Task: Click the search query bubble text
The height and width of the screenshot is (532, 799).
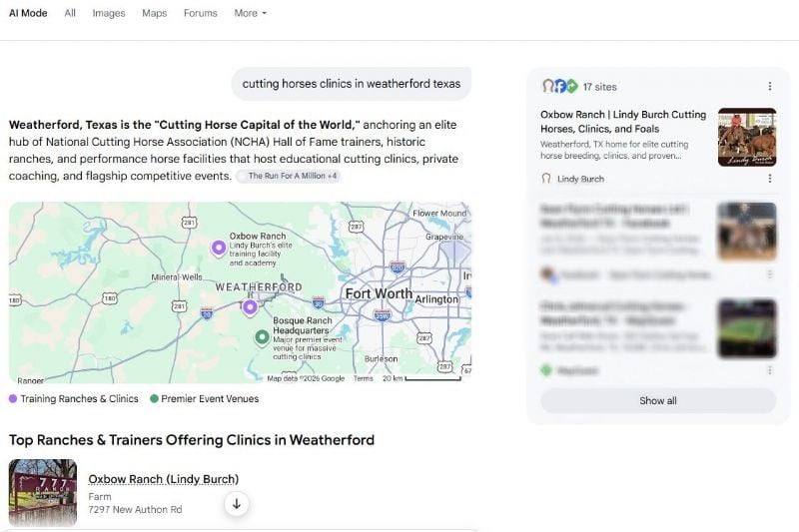Action: click(x=352, y=84)
